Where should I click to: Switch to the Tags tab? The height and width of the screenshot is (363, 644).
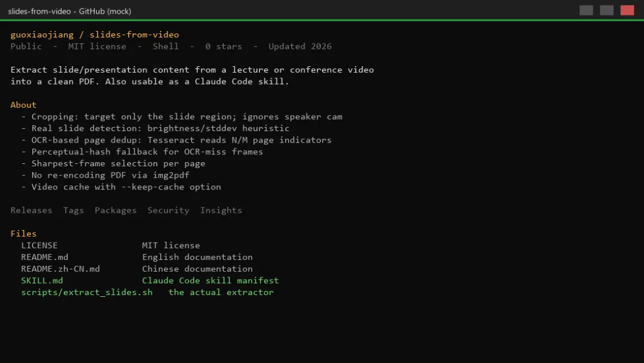pyautogui.click(x=73, y=210)
